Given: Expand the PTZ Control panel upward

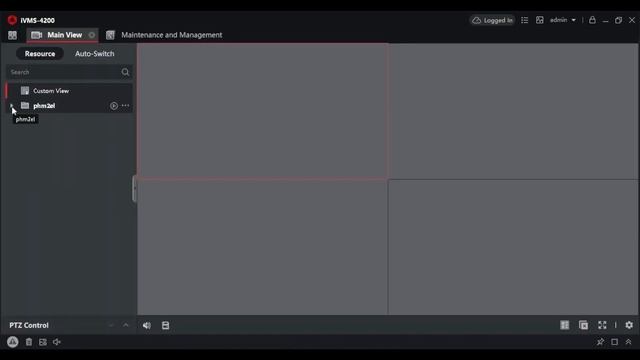Looking at the screenshot, I should pos(126,325).
